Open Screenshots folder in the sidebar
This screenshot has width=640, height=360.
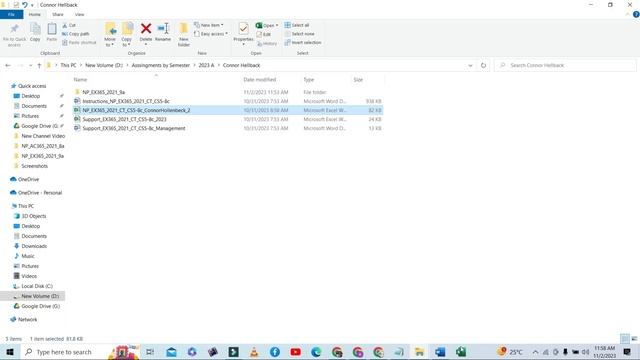[x=34, y=166]
